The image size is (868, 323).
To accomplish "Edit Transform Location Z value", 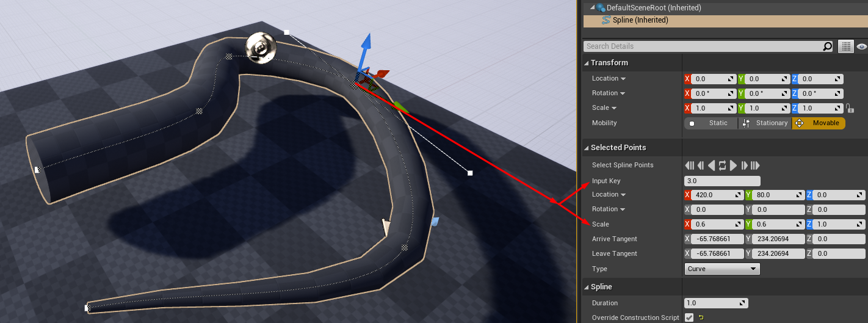I will (x=822, y=79).
